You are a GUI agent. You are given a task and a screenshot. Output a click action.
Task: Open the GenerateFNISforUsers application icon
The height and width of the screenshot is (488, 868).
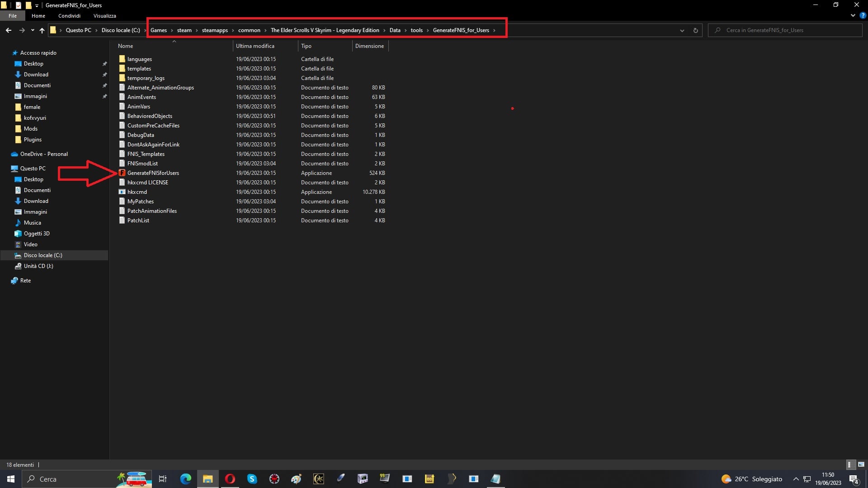[122, 173]
